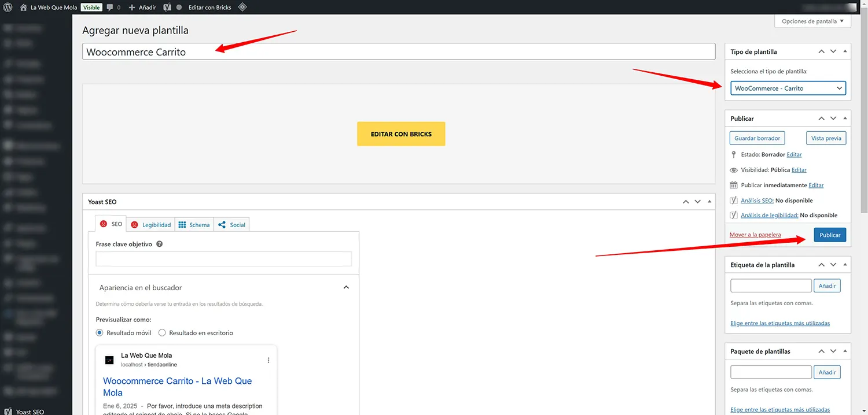Screen dimensions: 868x415
Task: Click Mover a la papelera link
Action: tap(755, 235)
